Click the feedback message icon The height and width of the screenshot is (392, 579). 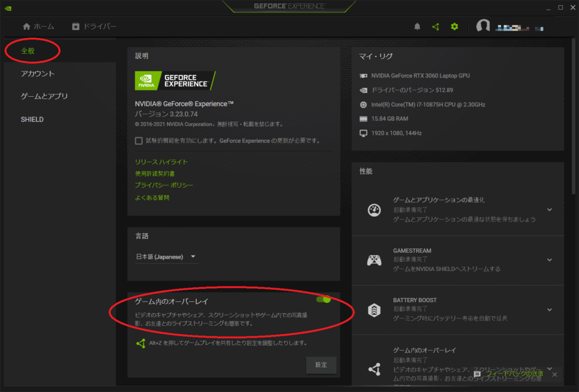coord(477,374)
